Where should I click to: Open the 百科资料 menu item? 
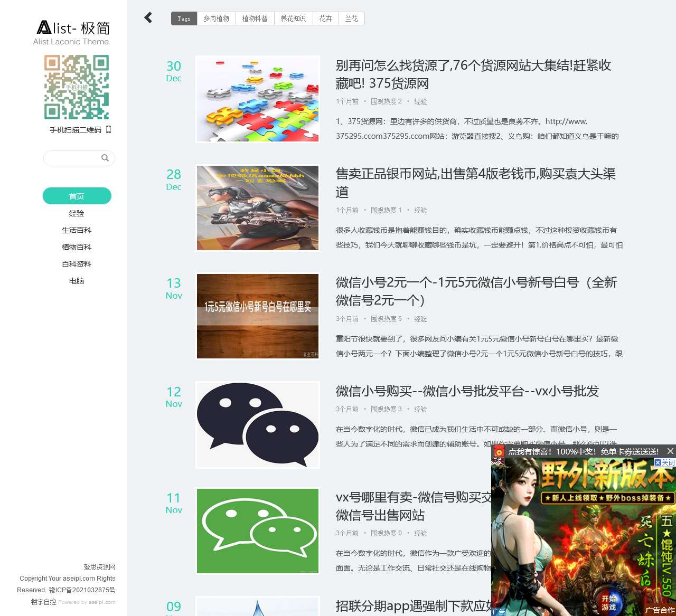point(77,264)
